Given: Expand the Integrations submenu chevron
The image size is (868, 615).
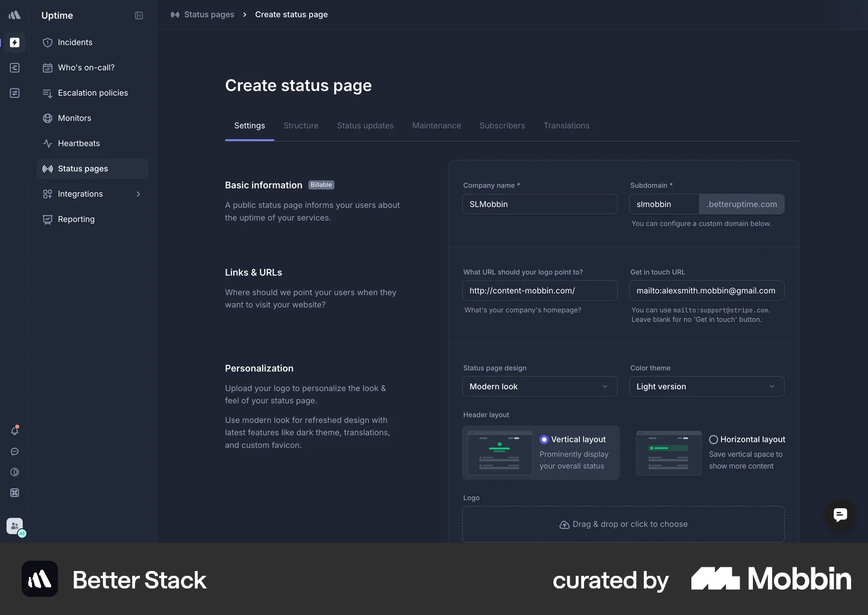Looking at the screenshot, I should tap(138, 194).
